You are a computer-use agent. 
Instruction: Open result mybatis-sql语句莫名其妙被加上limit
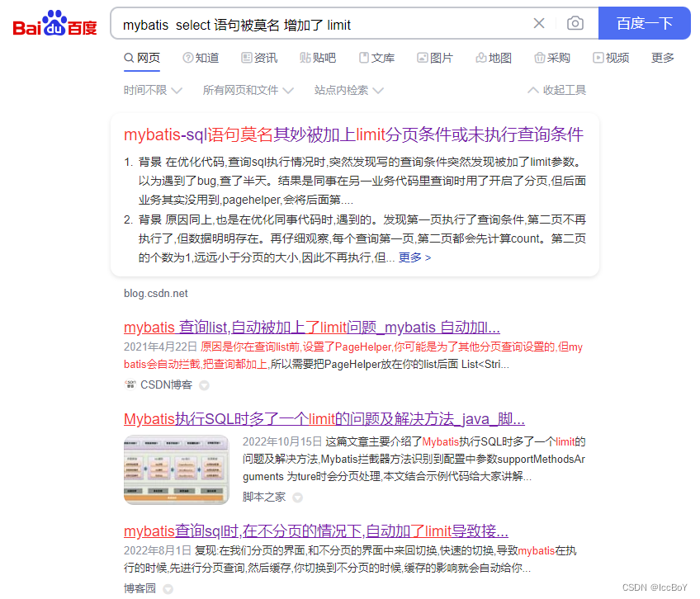tap(353, 134)
